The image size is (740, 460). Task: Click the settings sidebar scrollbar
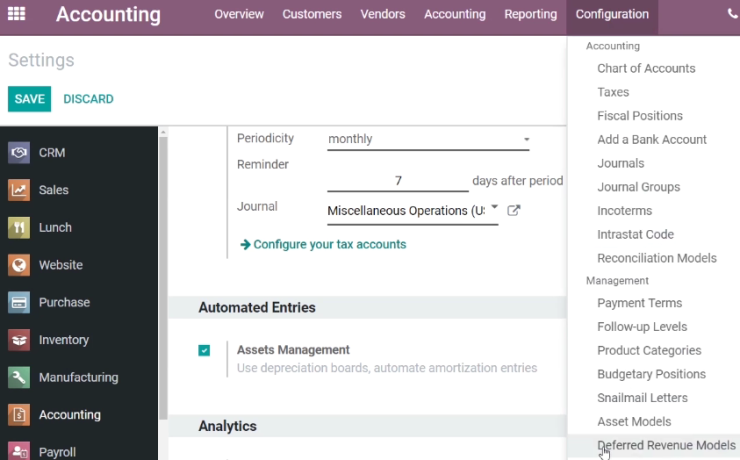pyautogui.click(x=163, y=278)
